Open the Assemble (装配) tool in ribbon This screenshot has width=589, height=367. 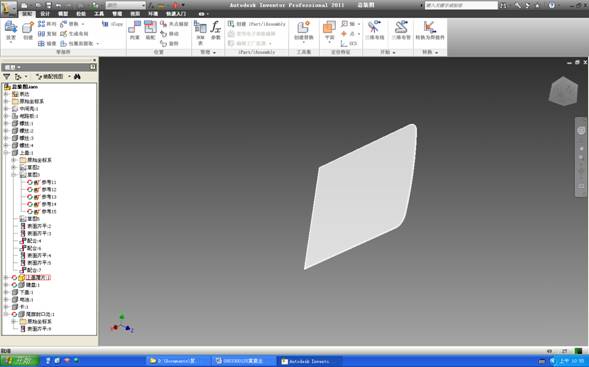point(150,30)
